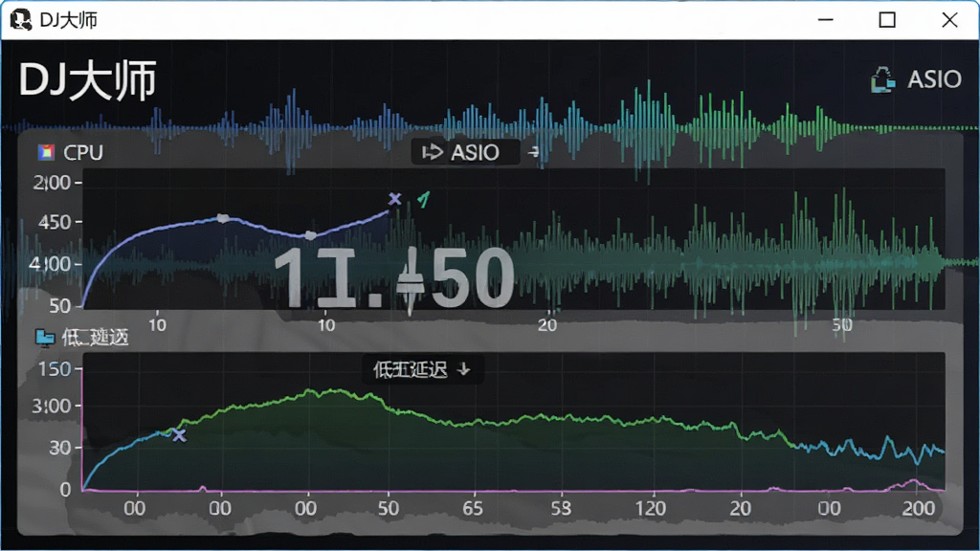Close the DJ大师 window
Image resolution: width=980 pixels, height=551 pixels.
[x=949, y=20]
